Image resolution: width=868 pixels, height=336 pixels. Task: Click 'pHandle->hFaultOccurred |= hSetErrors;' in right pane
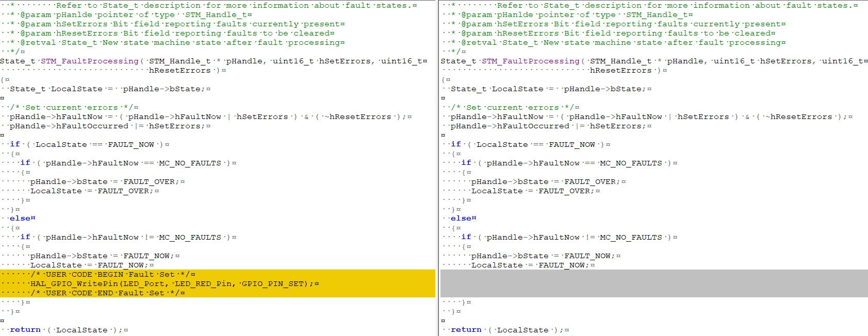(549, 126)
